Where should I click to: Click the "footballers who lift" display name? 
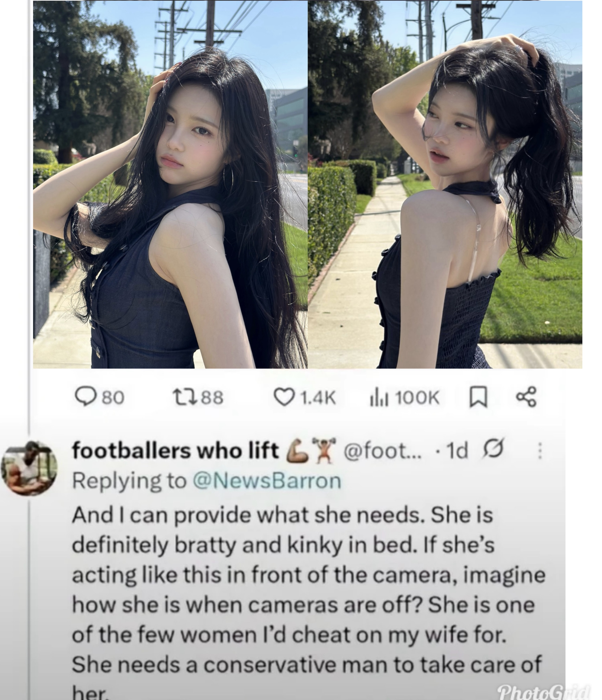tap(175, 451)
